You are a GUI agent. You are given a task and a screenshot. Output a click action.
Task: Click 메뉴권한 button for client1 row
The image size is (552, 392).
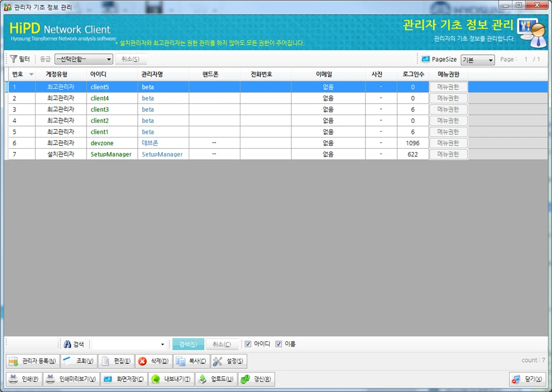448,132
